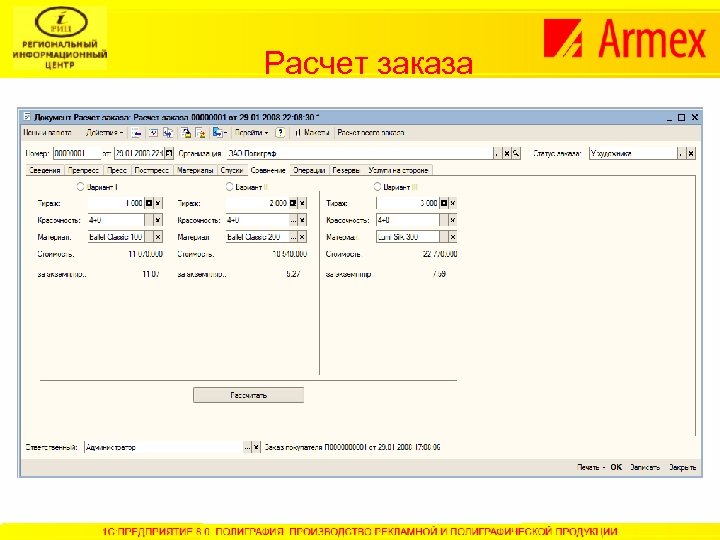Open the calculator for Вариант II Тираж
720x540 pixels.
click(x=293, y=203)
